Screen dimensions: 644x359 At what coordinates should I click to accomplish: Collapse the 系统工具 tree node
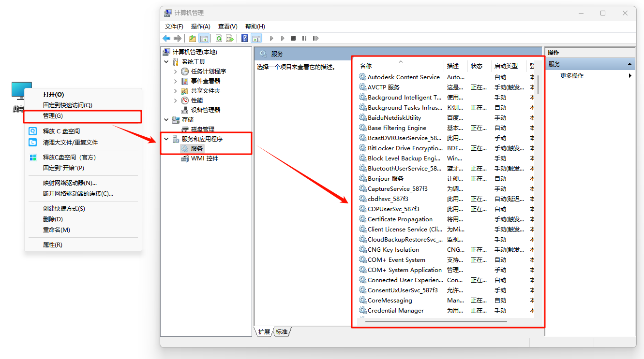pos(166,62)
